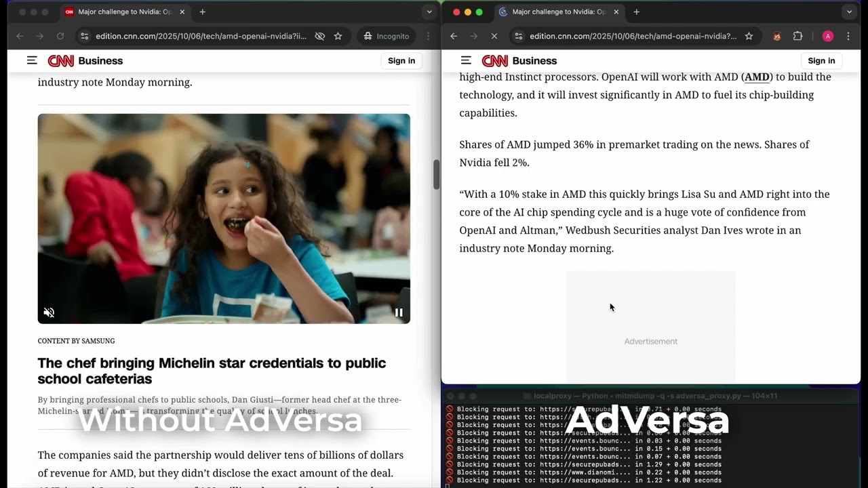Screen dimensions: 868x488
Task: Click the CNN logo in left window
Action: pyautogui.click(x=61, y=61)
